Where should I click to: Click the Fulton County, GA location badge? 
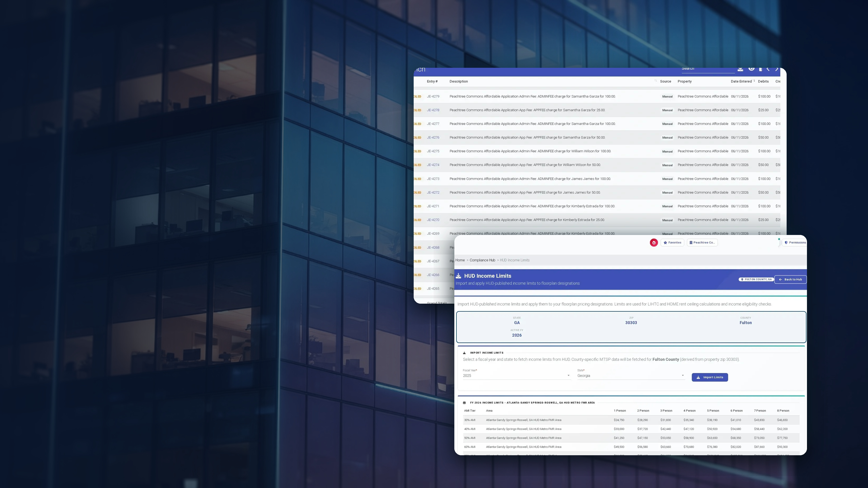click(756, 279)
